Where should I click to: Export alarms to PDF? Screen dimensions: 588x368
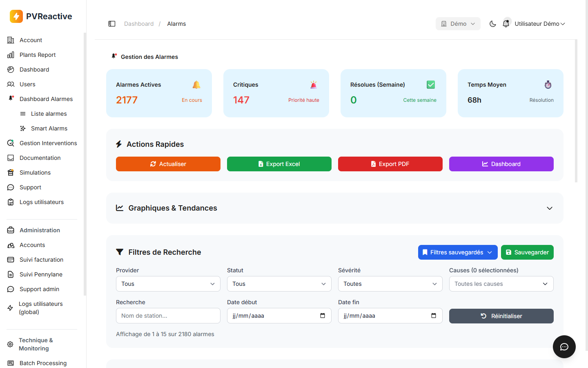pyautogui.click(x=390, y=164)
